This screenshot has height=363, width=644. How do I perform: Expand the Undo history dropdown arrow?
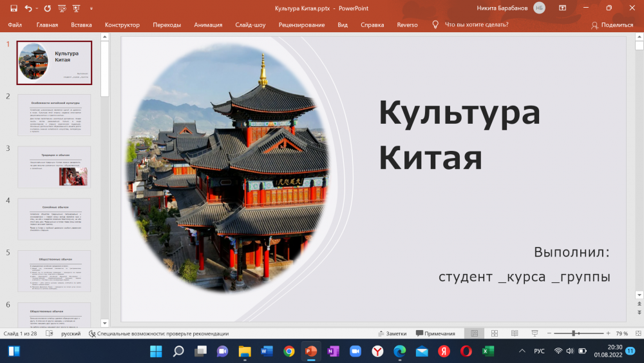(37, 8)
